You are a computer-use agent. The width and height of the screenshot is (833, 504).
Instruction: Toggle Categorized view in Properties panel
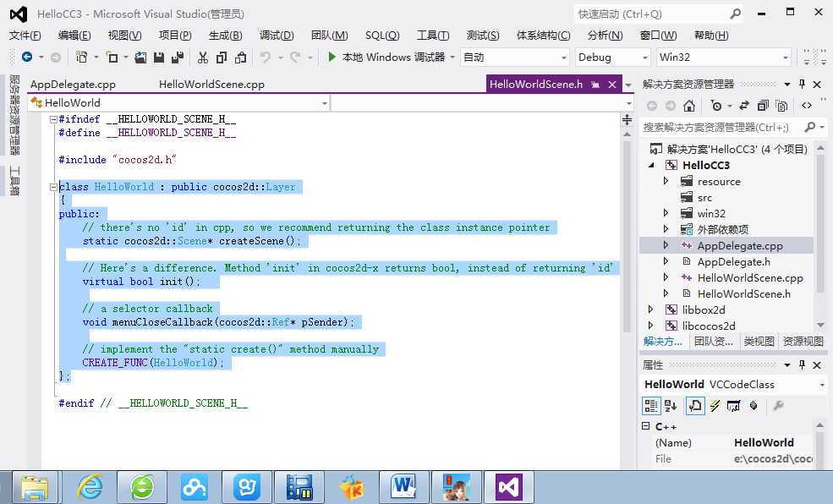tap(651, 406)
